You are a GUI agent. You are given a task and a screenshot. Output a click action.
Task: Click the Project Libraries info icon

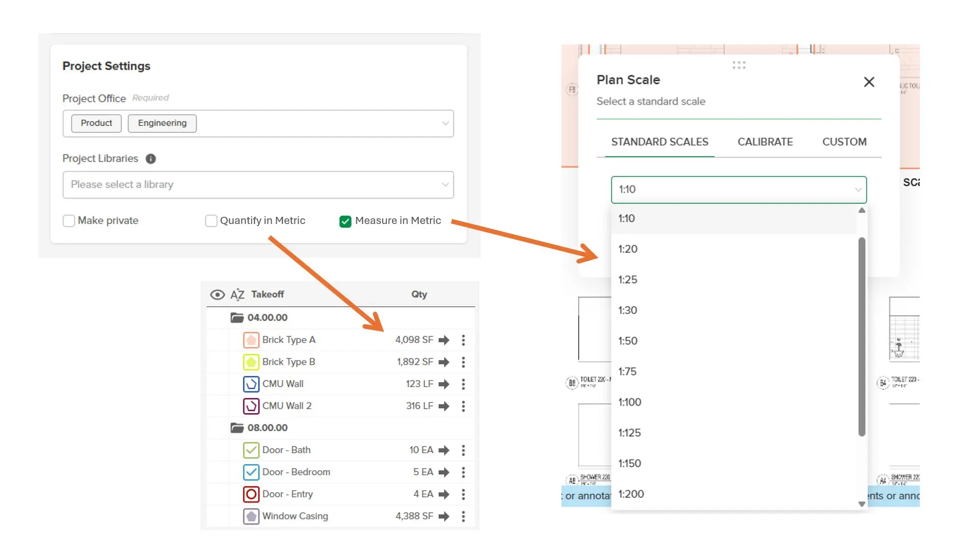pos(151,159)
